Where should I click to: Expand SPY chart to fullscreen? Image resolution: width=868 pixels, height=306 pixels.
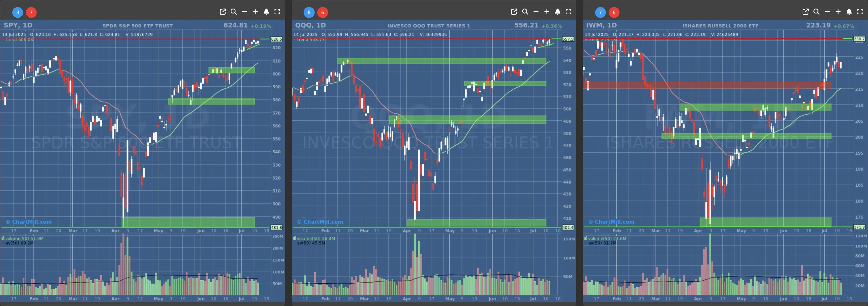pos(277,12)
